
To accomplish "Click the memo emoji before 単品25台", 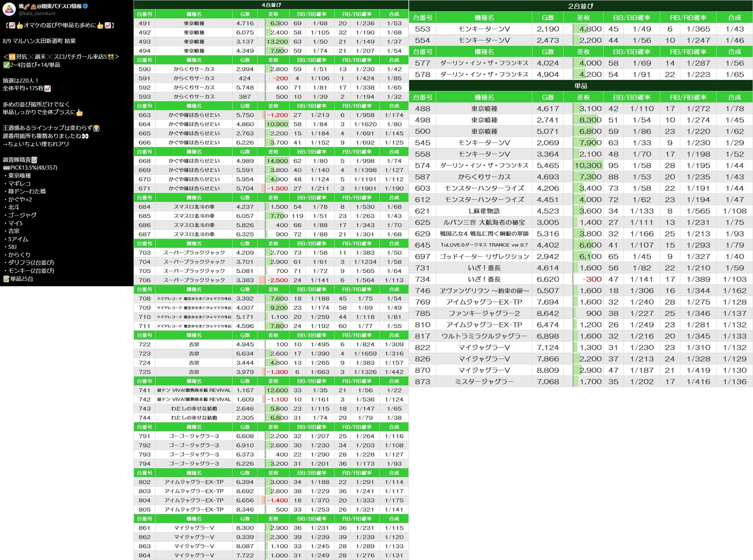I will click(6, 279).
